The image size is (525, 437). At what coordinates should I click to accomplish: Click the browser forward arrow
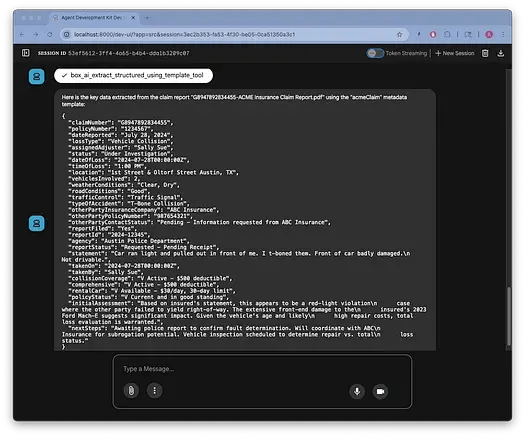tap(35, 34)
